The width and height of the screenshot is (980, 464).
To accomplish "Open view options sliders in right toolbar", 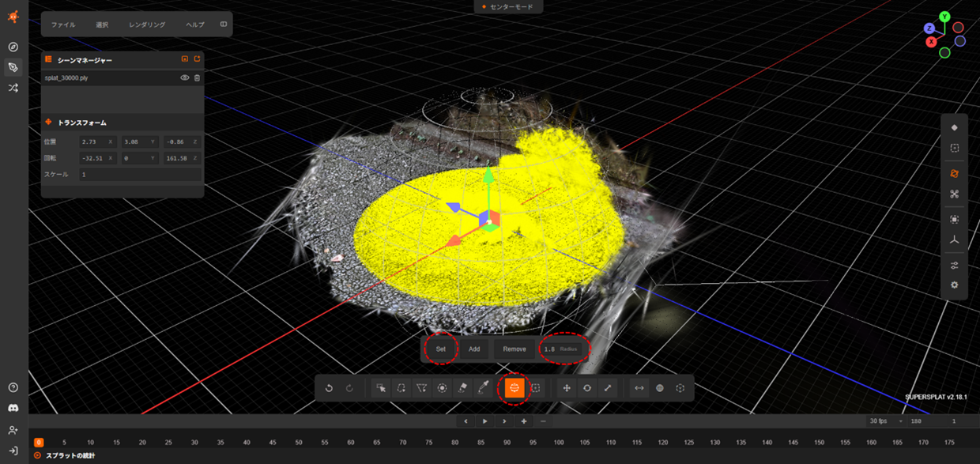I will tap(954, 266).
